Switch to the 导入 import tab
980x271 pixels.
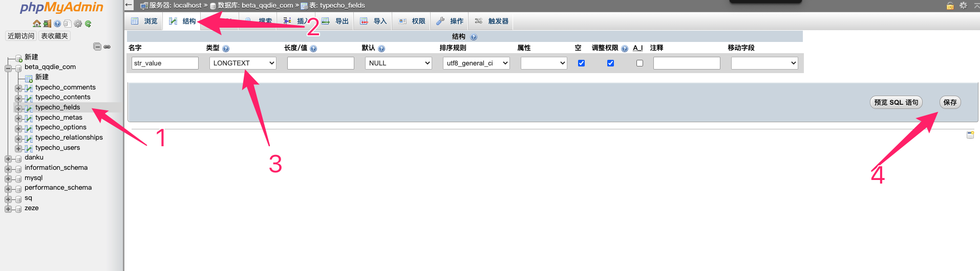374,21
